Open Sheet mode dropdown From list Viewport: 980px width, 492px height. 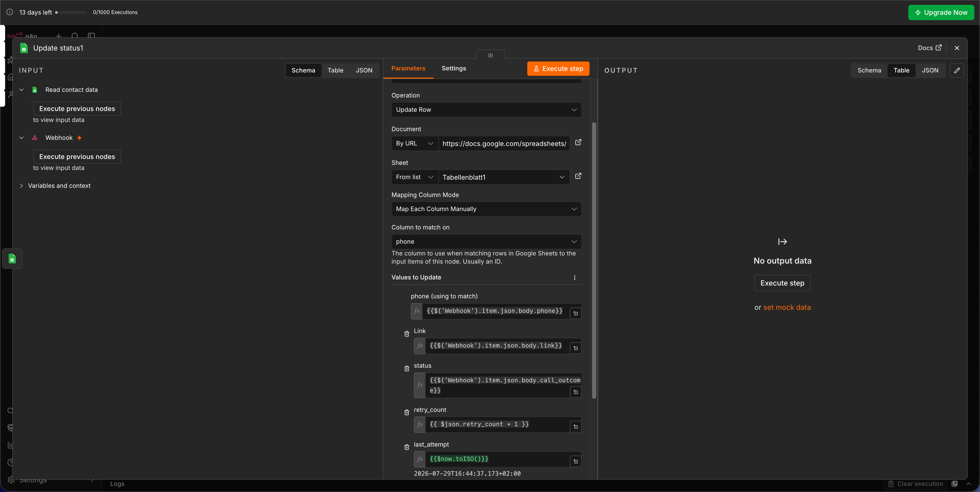coord(415,177)
